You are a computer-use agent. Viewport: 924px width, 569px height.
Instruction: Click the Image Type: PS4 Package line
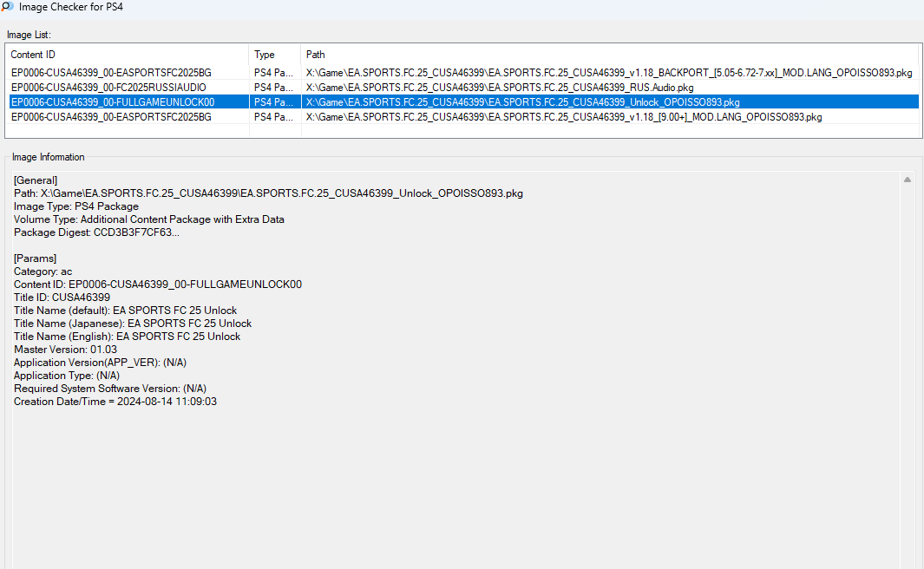tap(76, 206)
